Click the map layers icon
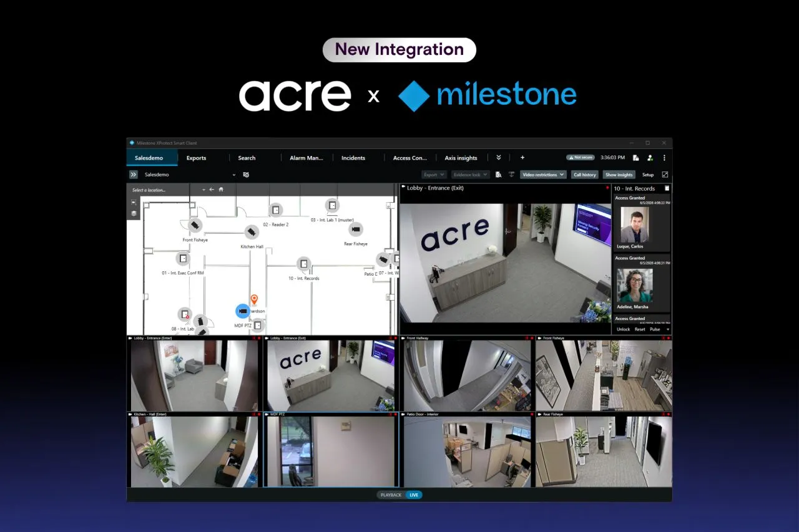Screen dimensions: 799x532 (x=134, y=213)
